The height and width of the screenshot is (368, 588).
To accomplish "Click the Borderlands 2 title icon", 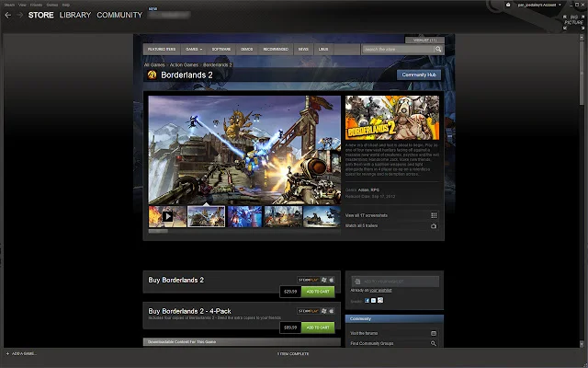I will (x=152, y=75).
